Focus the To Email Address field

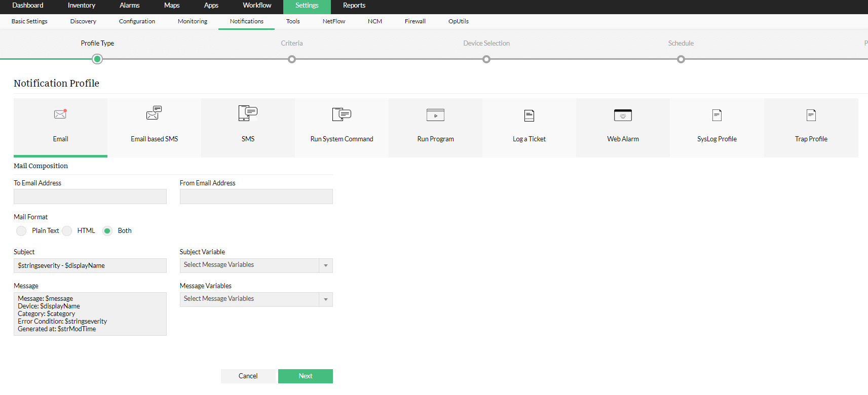pyautogui.click(x=90, y=196)
